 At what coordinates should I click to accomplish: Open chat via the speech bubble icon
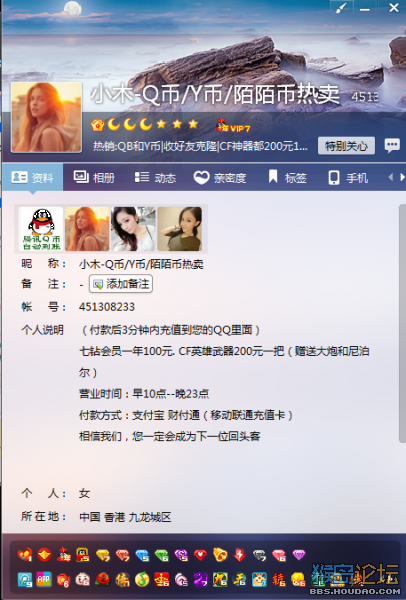click(x=392, y=145)
